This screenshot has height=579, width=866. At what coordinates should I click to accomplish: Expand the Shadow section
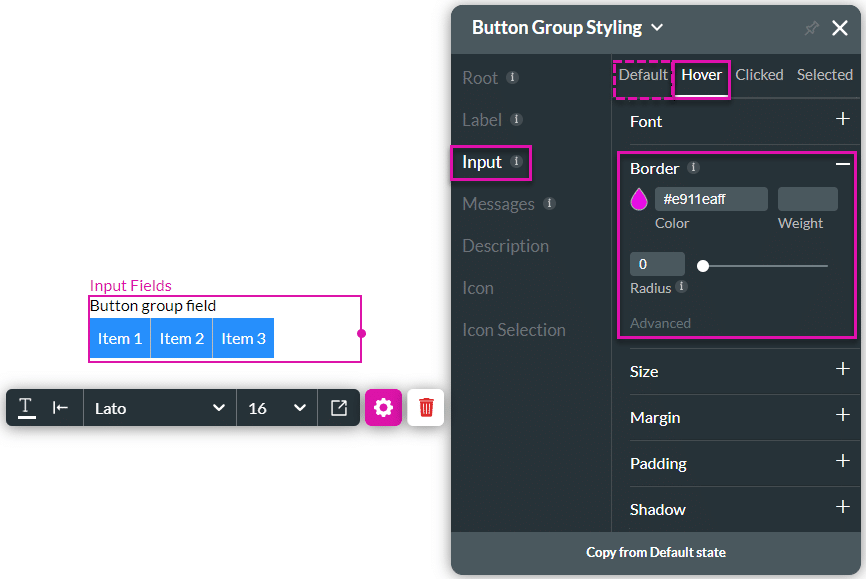click(x=842, y=507)
